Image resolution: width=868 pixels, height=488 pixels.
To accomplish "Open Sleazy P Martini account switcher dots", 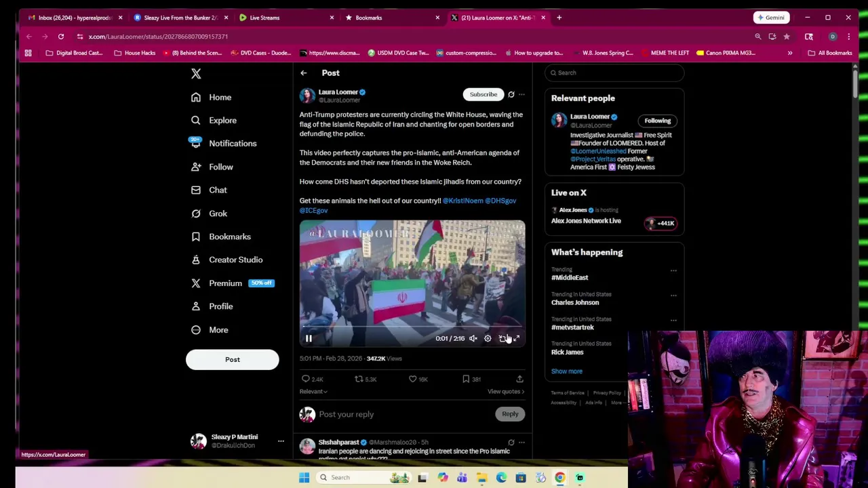I will click(x=281, y=441).
